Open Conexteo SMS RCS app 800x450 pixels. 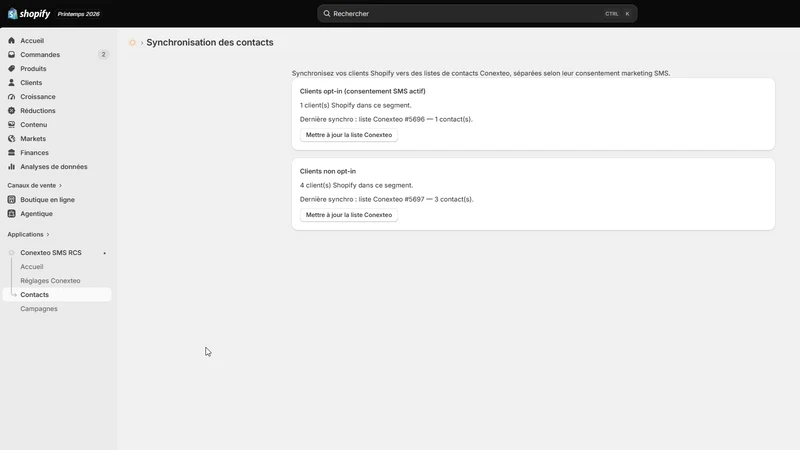(51, 253)
